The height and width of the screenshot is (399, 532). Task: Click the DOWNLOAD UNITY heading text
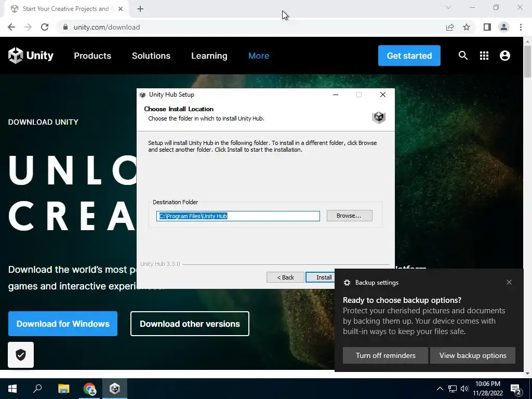pos(43,122)
